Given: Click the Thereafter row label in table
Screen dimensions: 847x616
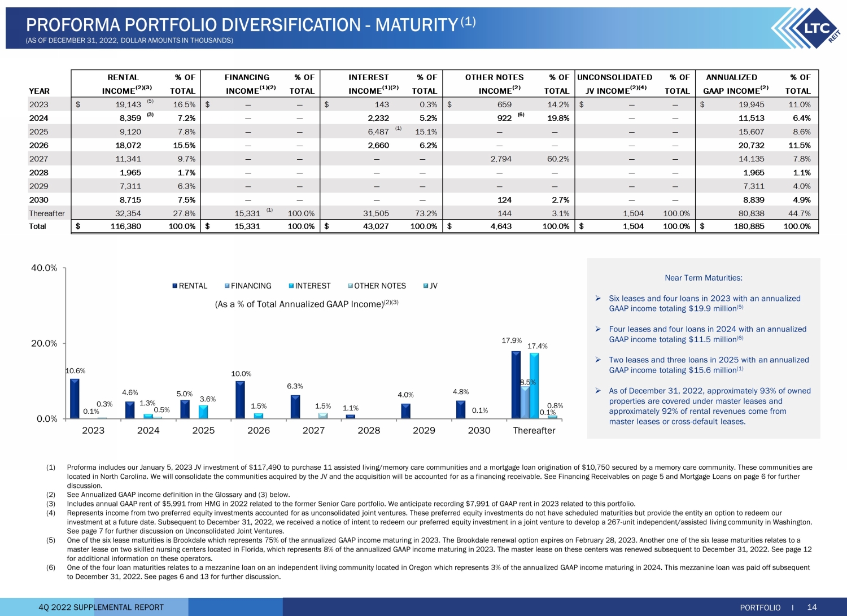Looking at the screenshot, I should tap(47, 213).
